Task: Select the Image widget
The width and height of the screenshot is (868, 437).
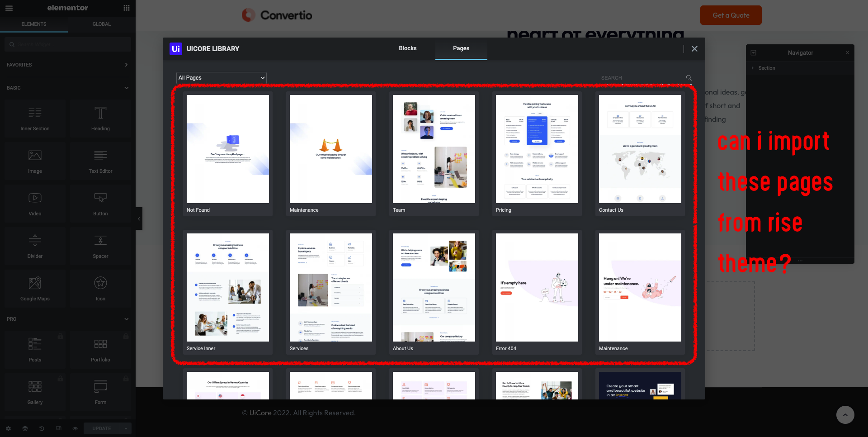Action: [35, 161]
